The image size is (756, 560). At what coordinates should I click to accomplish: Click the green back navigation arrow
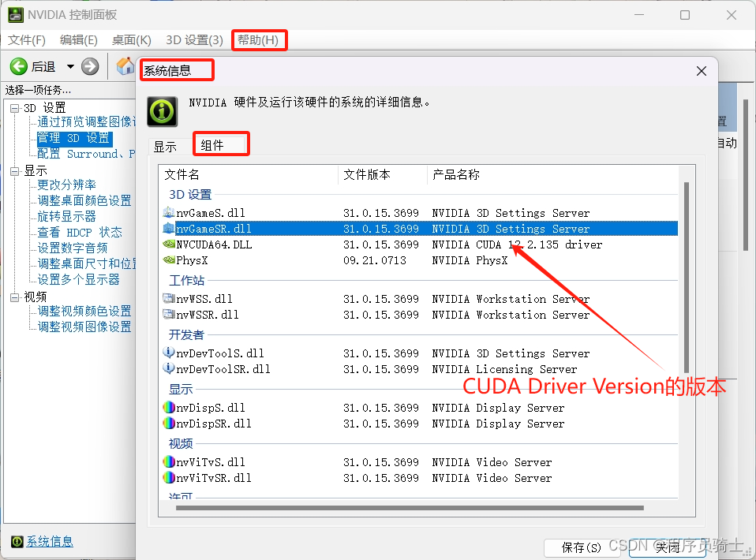(18, 66)
